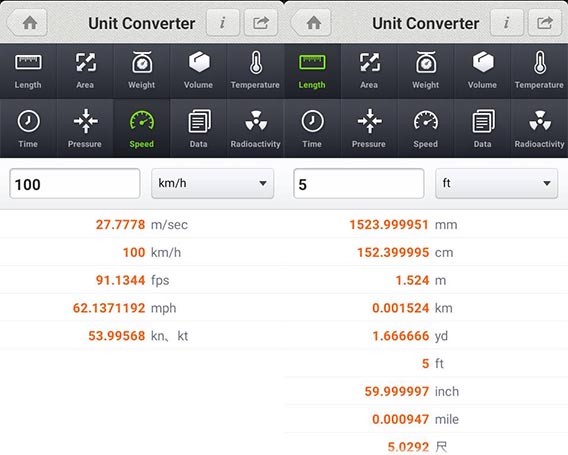568x455 pixels.
Task: Open info in right Unit Converter
Action: (x=507, y=23)
